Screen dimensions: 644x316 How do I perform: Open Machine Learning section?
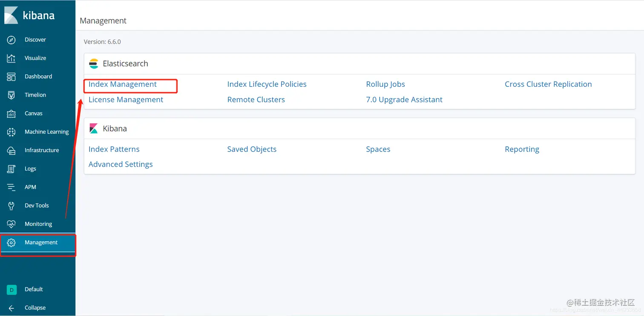(x=47, y=132)
